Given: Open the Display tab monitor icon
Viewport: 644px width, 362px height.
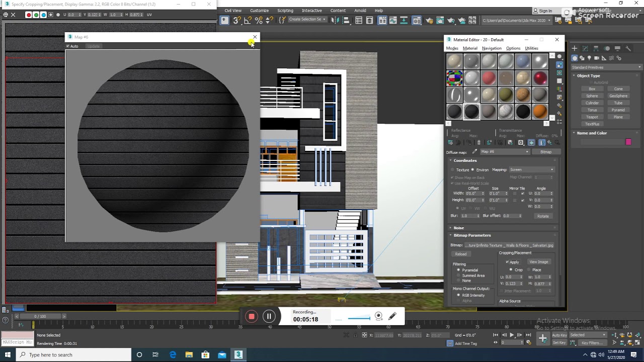Looking at the screenshot, I should tap(617, 48).
